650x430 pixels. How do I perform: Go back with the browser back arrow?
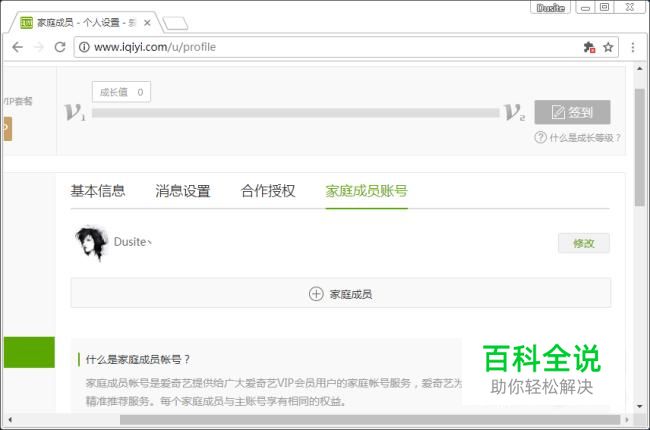17,47
